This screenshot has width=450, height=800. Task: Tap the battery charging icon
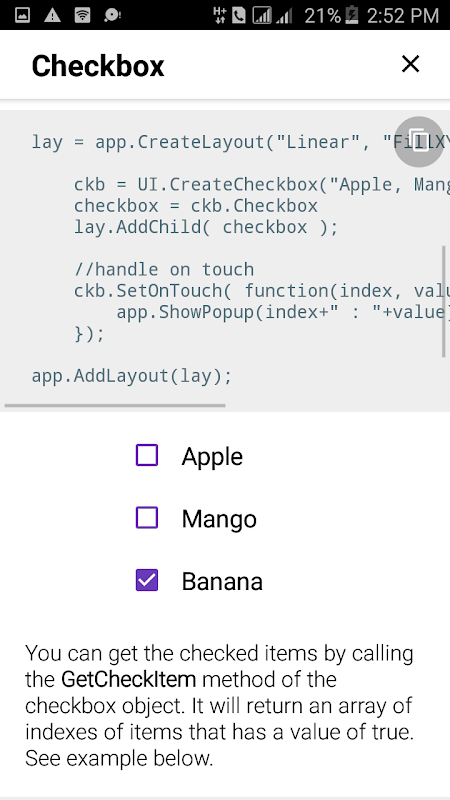352,15
